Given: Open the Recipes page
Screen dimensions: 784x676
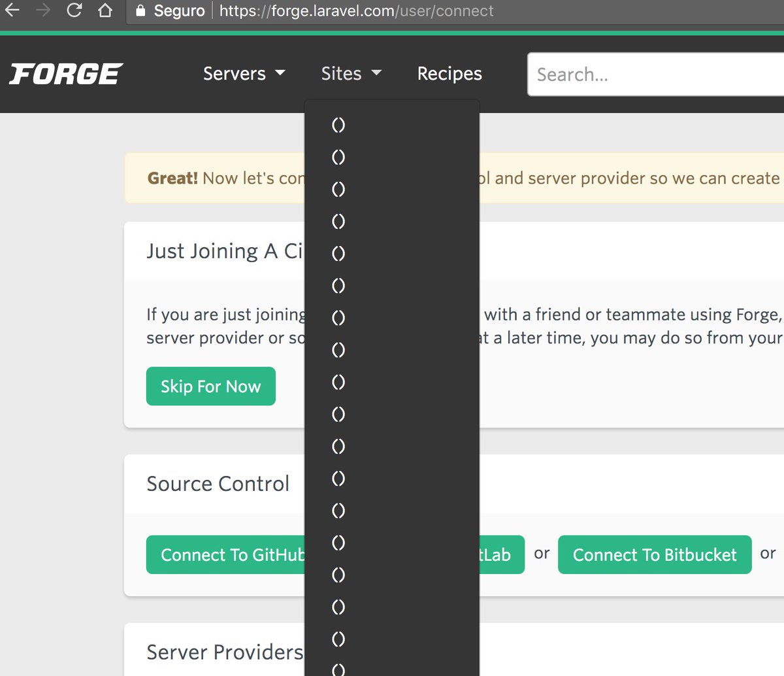Looking at the screenshot, I should (x=449, y=73).
